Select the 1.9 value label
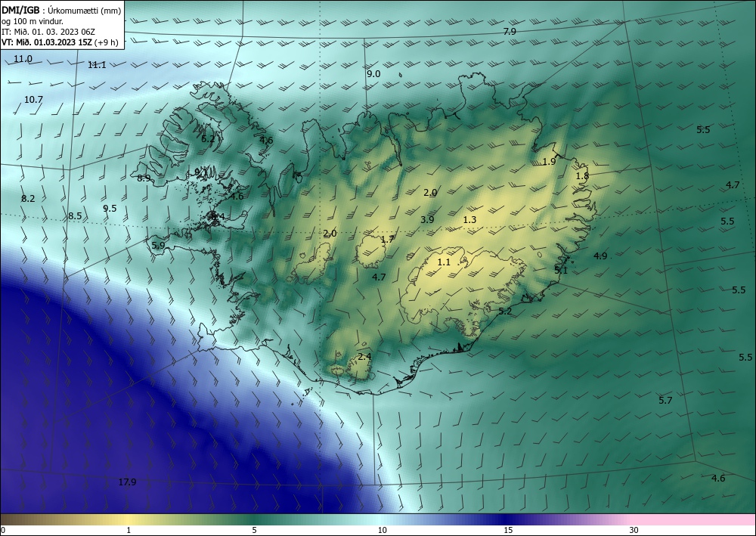The width and height of the screenshot is (756, 536). coord(549,162)
